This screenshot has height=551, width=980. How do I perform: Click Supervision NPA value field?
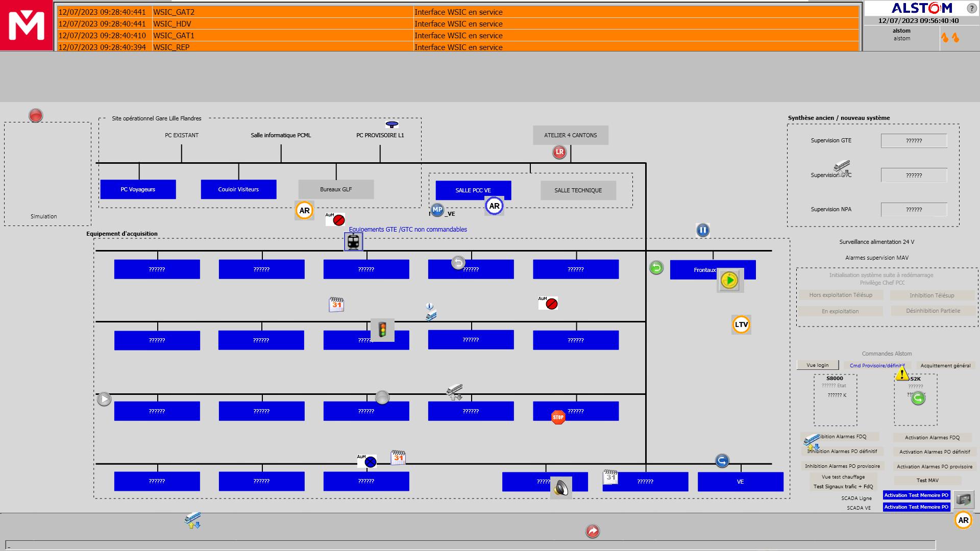coord(914,210)
